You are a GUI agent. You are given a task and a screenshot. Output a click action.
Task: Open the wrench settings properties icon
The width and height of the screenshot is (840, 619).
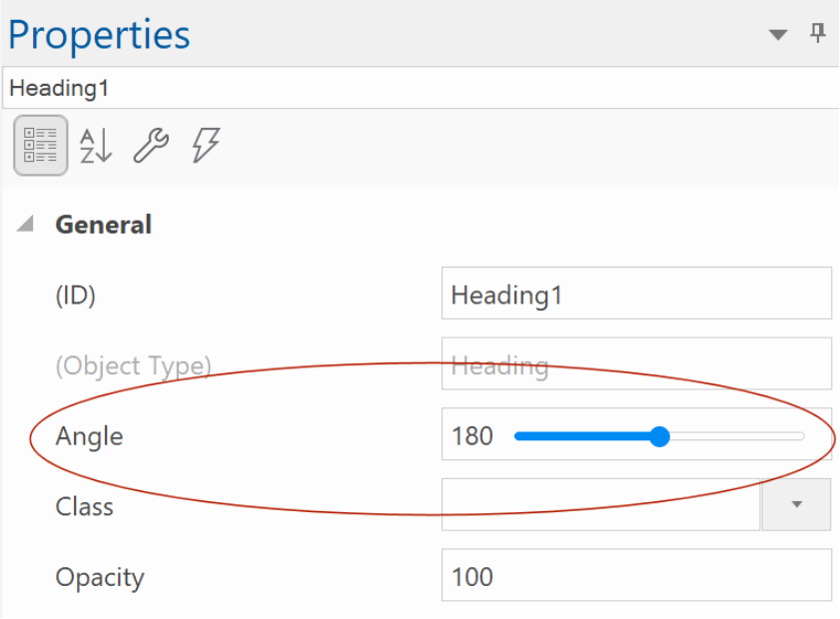click(151, 145)
